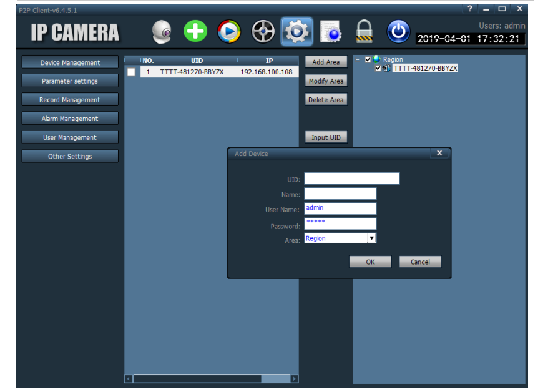
Task: Toggle the Region checkbox in the tree
Action: point(368,60)
